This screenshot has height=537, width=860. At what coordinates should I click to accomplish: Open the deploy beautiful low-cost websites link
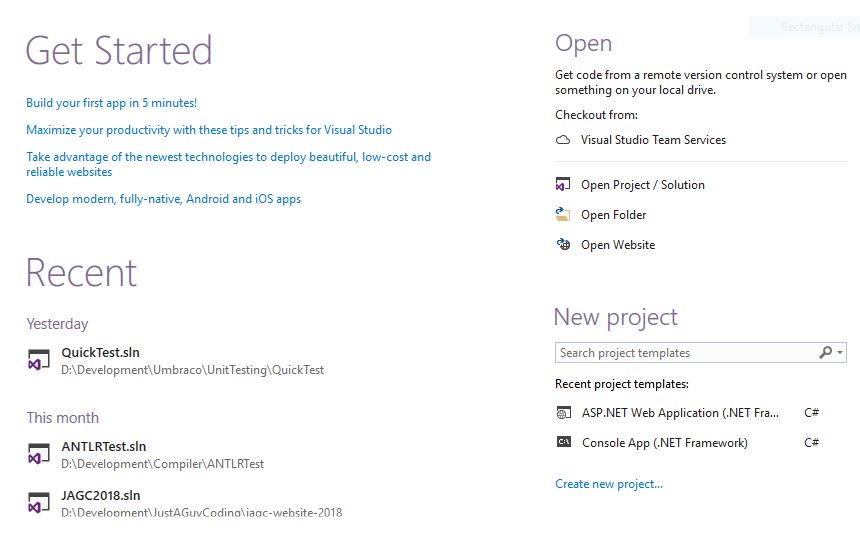[x=228, y=164]
